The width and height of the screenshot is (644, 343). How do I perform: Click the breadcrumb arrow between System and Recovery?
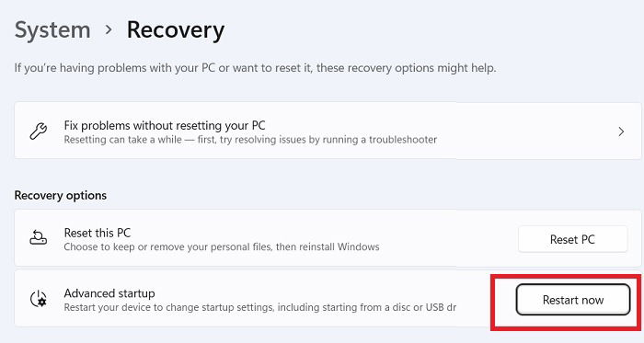click(109, 29)
